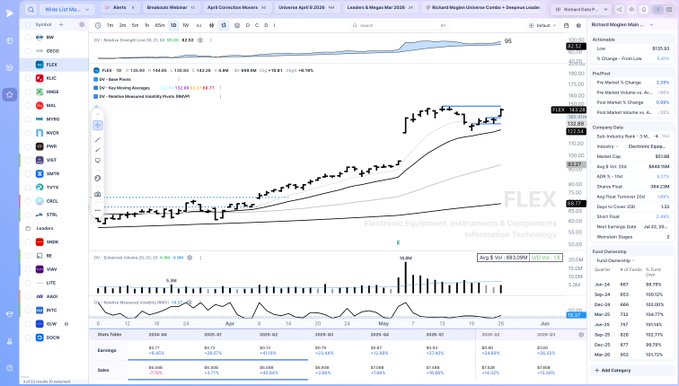Select the 1D timeframe button
This screenshot has width=679, height=386.
click(x=173, y=26)
